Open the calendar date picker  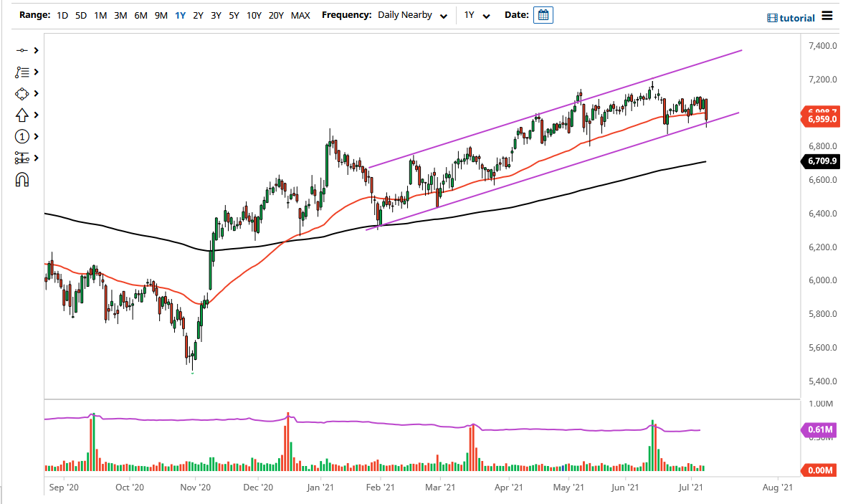tap(543, 14)
